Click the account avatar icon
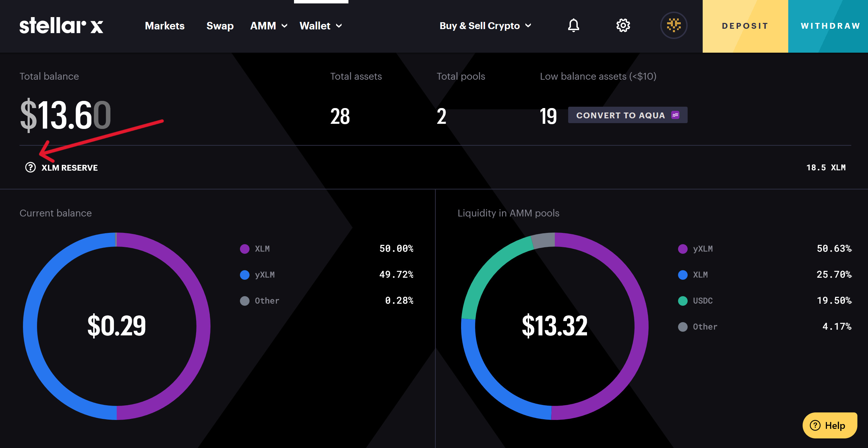Screen dimensions: 868x448 (x=674, y=26)
